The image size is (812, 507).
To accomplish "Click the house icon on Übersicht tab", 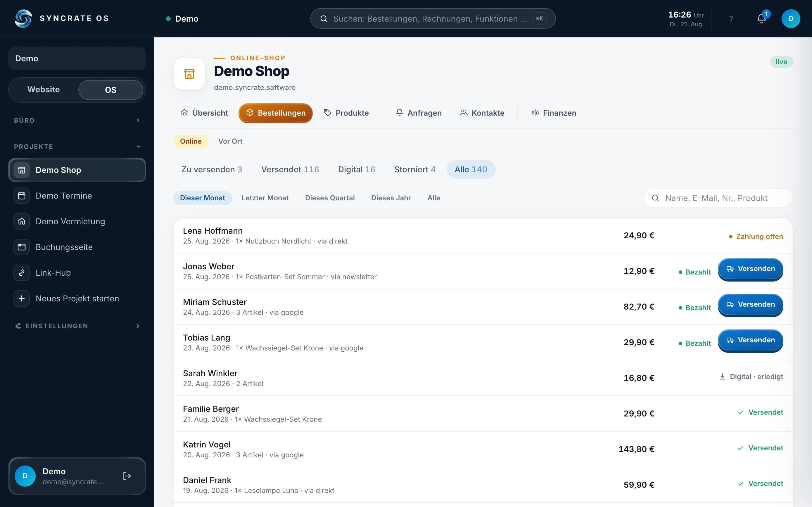I will (x=184, y=113).
